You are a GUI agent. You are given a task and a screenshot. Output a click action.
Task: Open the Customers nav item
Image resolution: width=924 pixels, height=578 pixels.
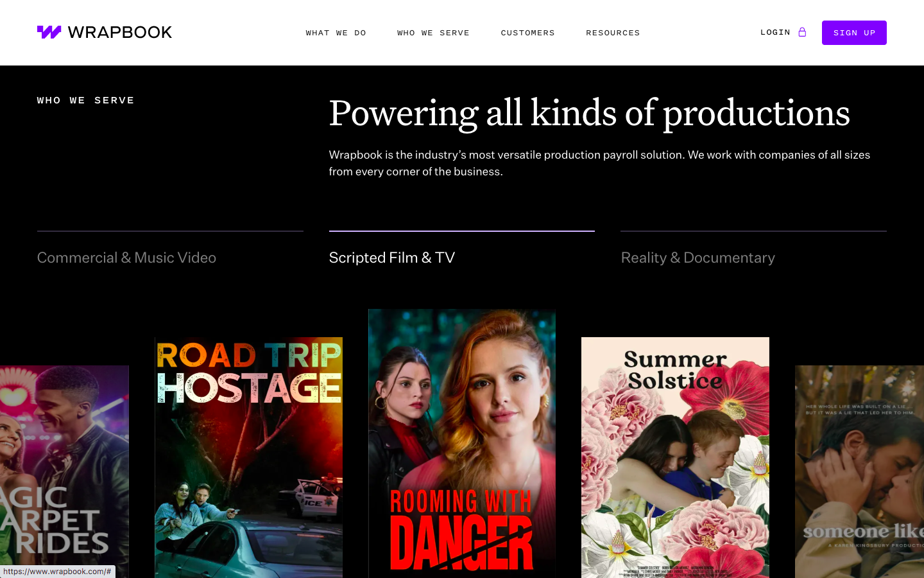527,33
